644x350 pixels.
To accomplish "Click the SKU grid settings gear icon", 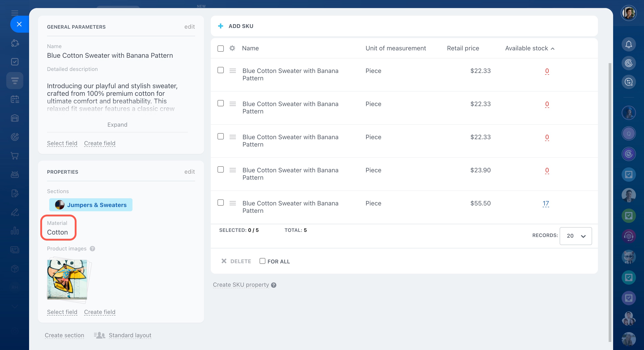I will 232,48.
